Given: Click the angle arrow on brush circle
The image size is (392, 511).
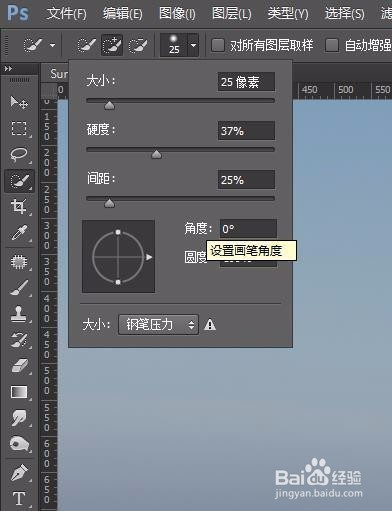Looking at the screenshot, I should tap(149, 257).
